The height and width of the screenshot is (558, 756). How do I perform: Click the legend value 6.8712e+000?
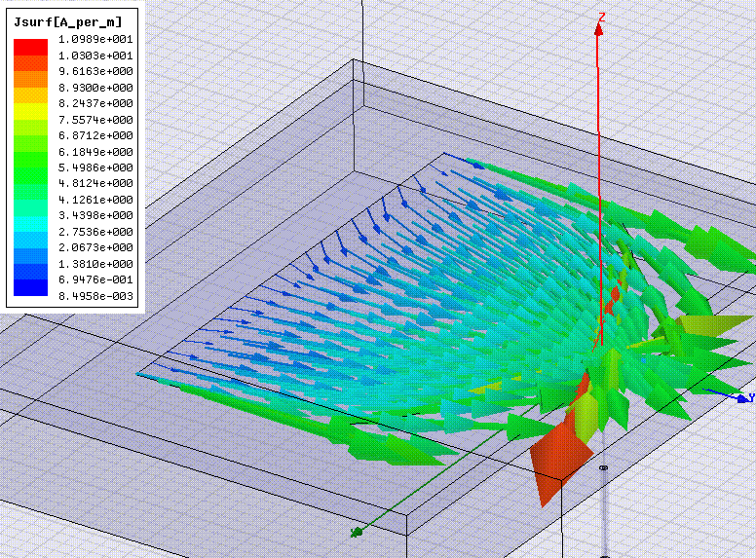[95, 135]
